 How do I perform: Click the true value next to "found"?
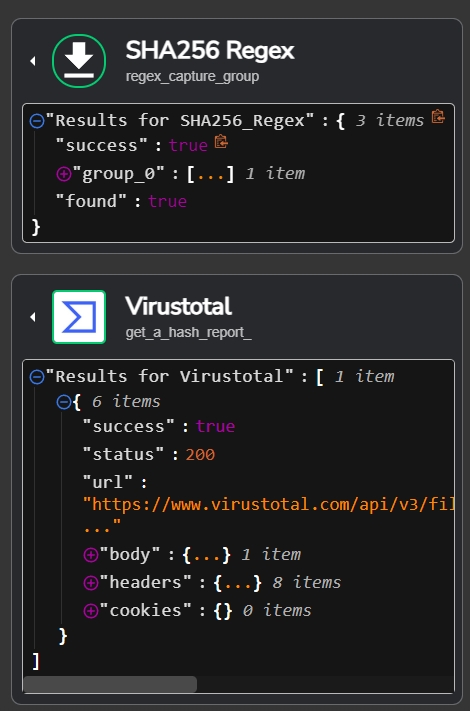point(168,201)
